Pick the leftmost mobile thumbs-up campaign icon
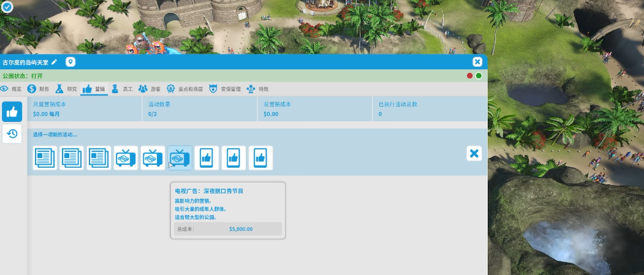This screenshot has height=275, width=644. coord(206,158)
